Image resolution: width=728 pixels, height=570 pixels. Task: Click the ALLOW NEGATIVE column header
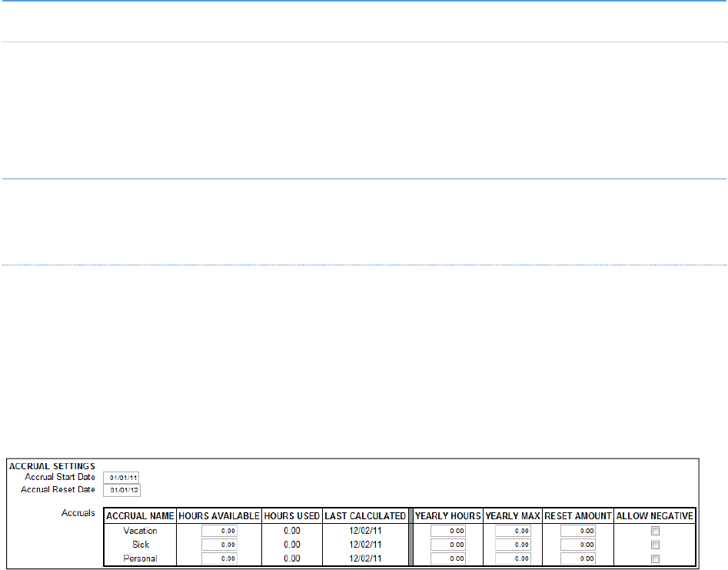655,516
